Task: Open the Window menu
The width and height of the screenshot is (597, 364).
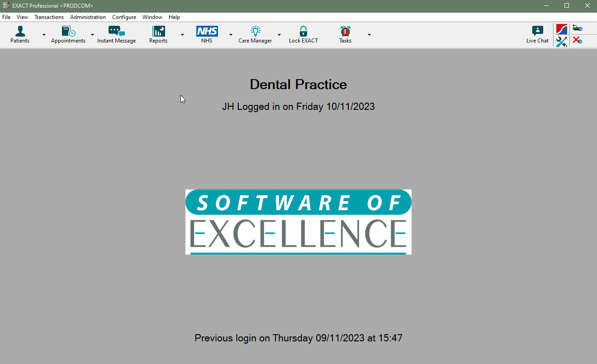Action: click(x=152, y=17)
